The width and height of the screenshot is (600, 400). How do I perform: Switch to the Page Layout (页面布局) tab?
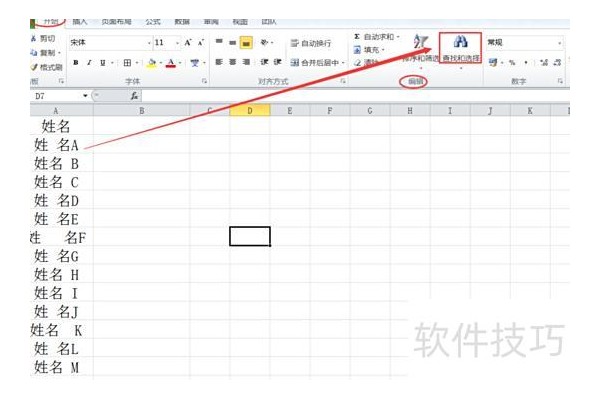point(116,22)
